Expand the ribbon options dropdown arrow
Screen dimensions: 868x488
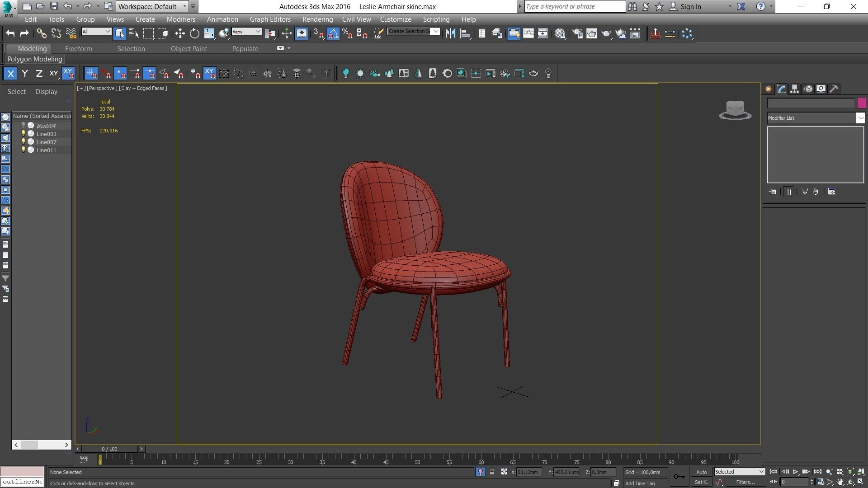(x=289, y=48)
